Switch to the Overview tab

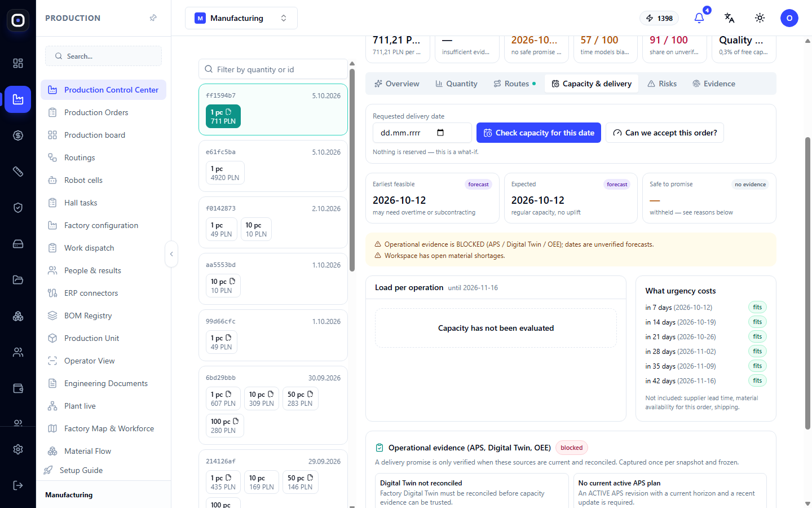(397, 84)
